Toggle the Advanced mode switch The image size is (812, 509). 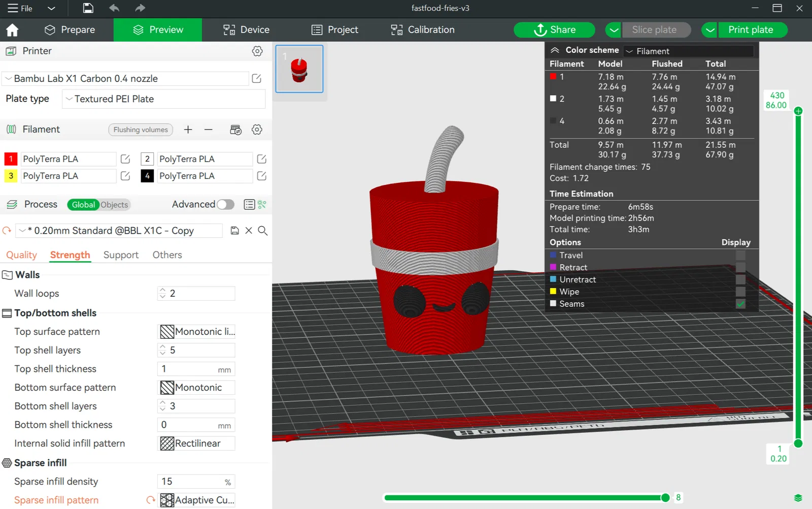point(225,204)
